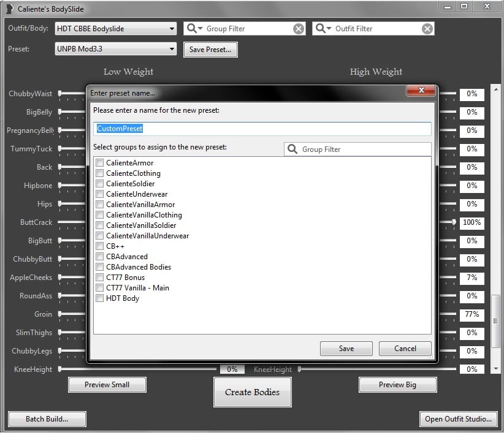The image size is (504, 435).
Task: Check the CBAdvanced Bodies group
Action: click(x=100, y=267)
